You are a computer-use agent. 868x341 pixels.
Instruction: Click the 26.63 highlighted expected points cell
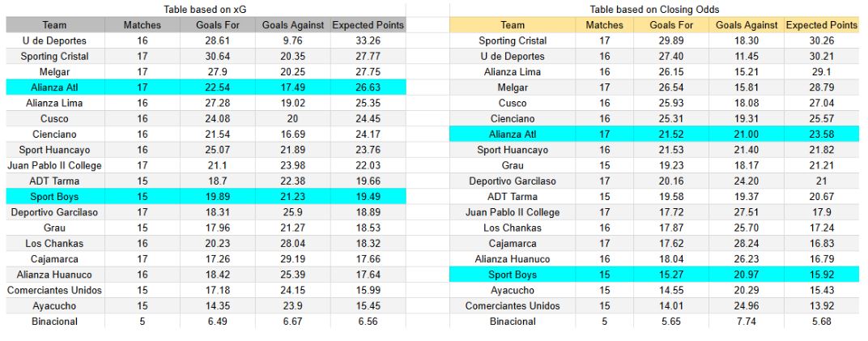click(368, 87)
